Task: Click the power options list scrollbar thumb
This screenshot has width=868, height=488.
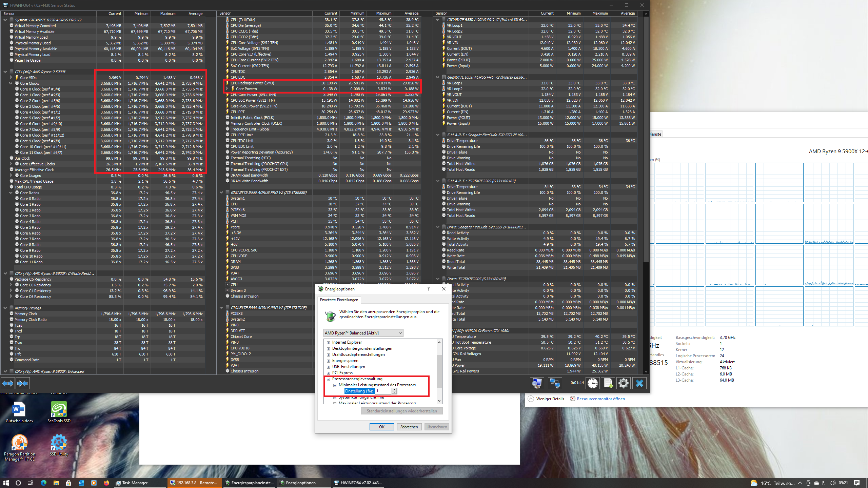Action: point(439,371)
